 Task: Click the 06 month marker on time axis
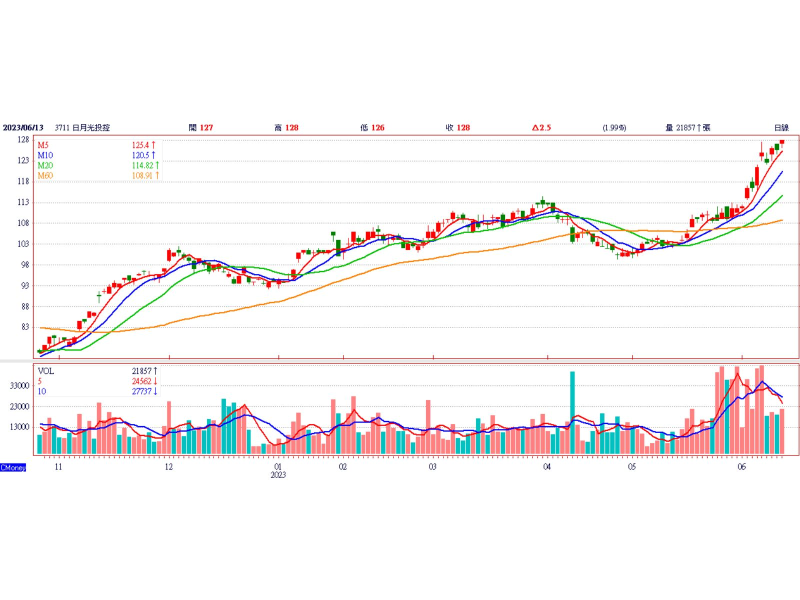[741, 467]
